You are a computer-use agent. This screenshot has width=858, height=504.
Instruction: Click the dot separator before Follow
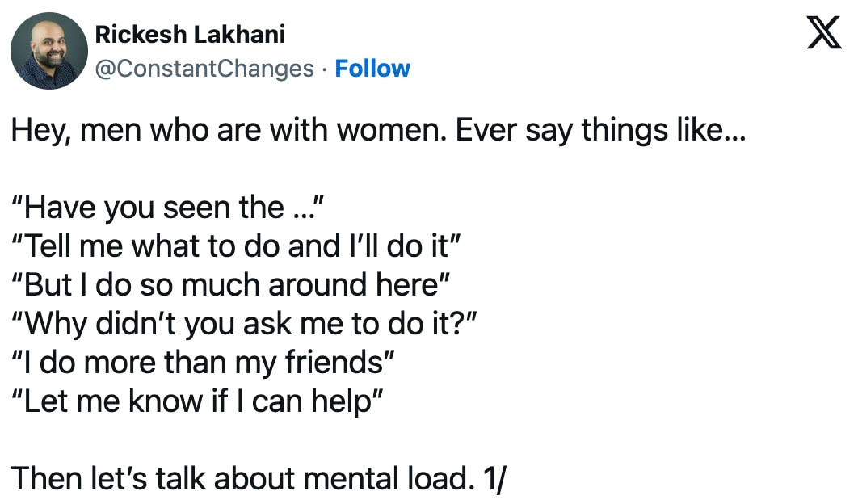pyautogui.click(x=325, y=69)
